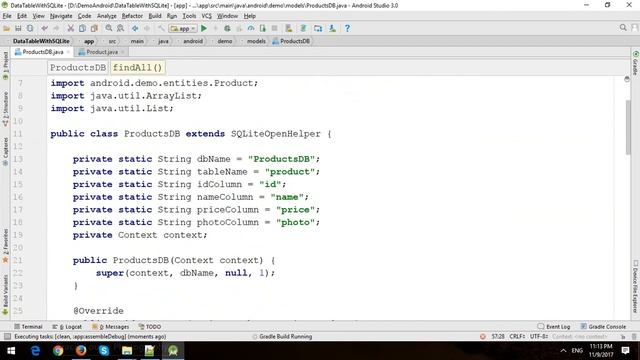The height and width of the screenshot is (360, 640).
Task: Open the Logcat tool window
Action: (x=67, y=327)
